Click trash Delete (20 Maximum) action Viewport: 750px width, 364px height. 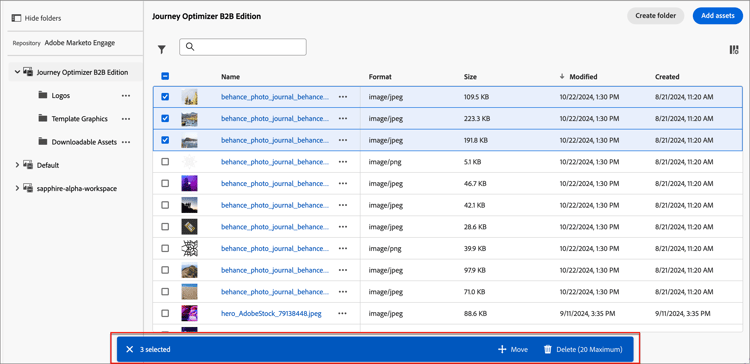coord(583,350)
